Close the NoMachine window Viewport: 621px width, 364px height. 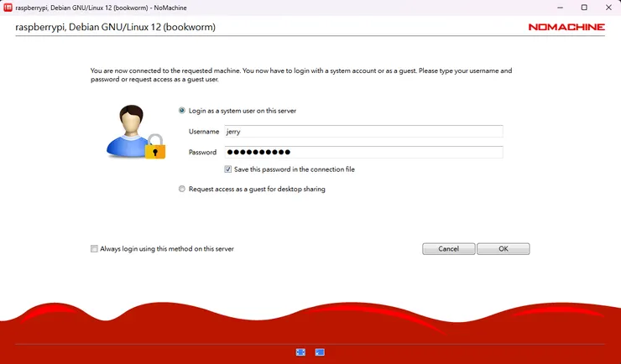coord(608,8)
